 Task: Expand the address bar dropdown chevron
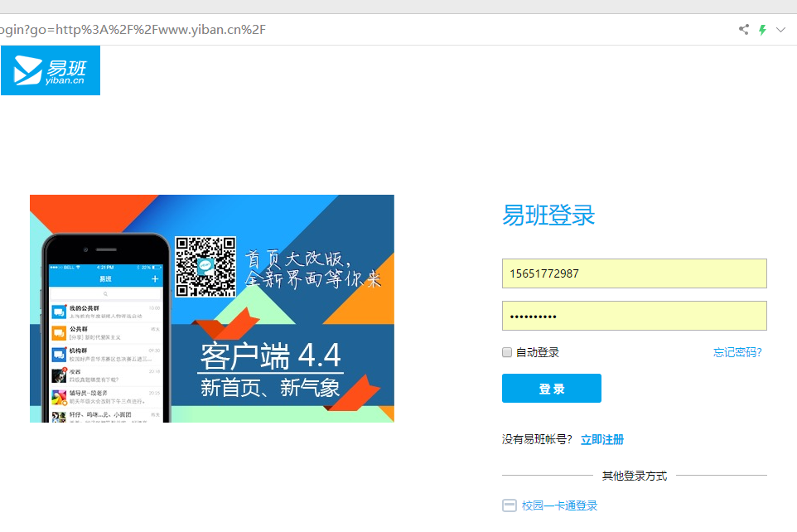point(780,30)
